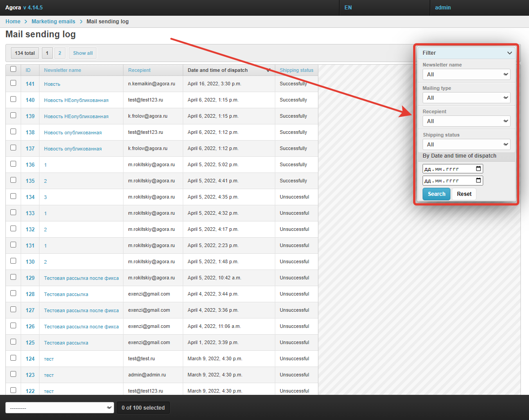Sort table by Shipping status column
The height and width of the screenshot is (420, 529).
pyautogui.click(x=296, y=70)
